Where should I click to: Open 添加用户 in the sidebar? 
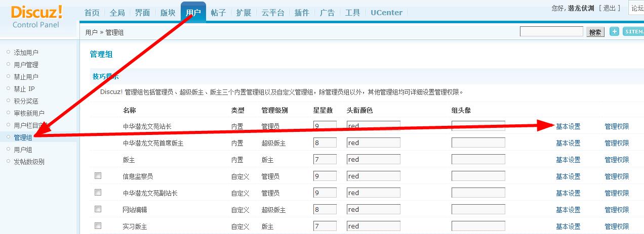pyautogui.click(x=26, y=53)
